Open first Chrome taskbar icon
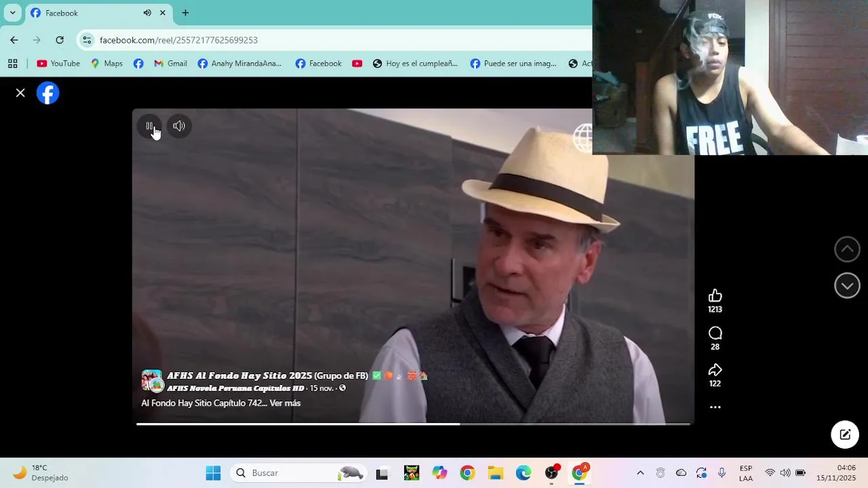Viewport: 868px width, 488px height. point(467,473)
